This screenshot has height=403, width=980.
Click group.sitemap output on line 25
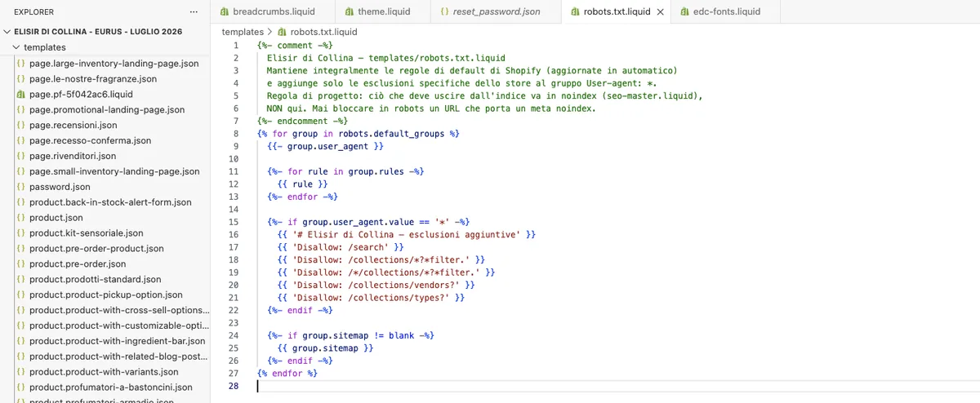click(x=324, y=348)
